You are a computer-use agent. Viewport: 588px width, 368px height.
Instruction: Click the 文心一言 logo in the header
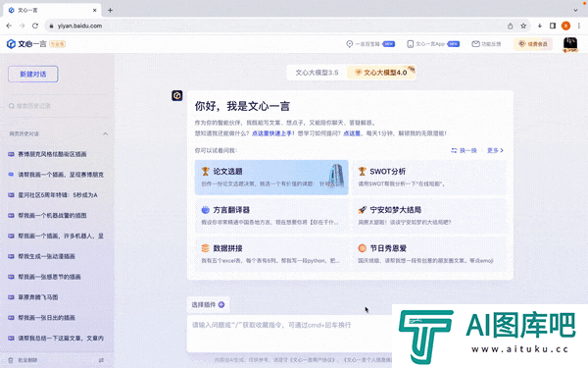[26, 44]
